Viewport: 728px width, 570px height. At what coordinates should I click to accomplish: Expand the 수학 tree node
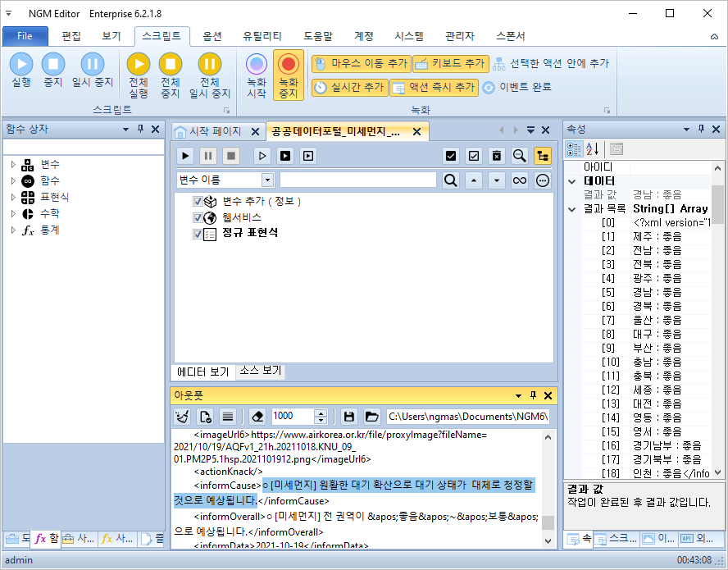tap(13, 214)
